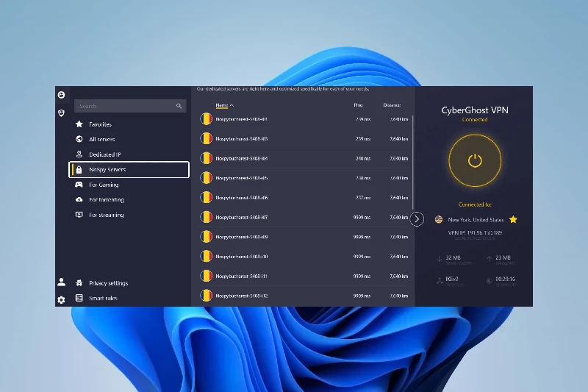Toggle the favorite star for New York
This screenshot has height=392, width=588.
513,219
